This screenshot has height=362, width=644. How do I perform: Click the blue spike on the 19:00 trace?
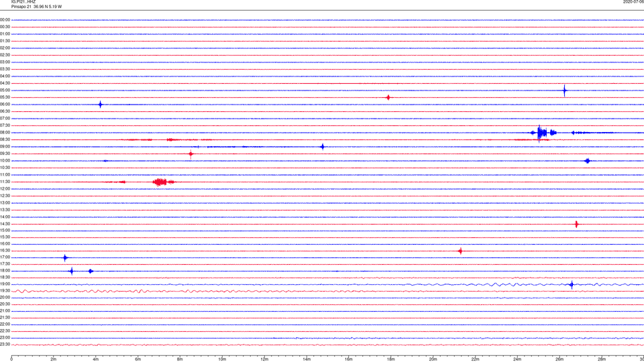[x=572, y=285]
